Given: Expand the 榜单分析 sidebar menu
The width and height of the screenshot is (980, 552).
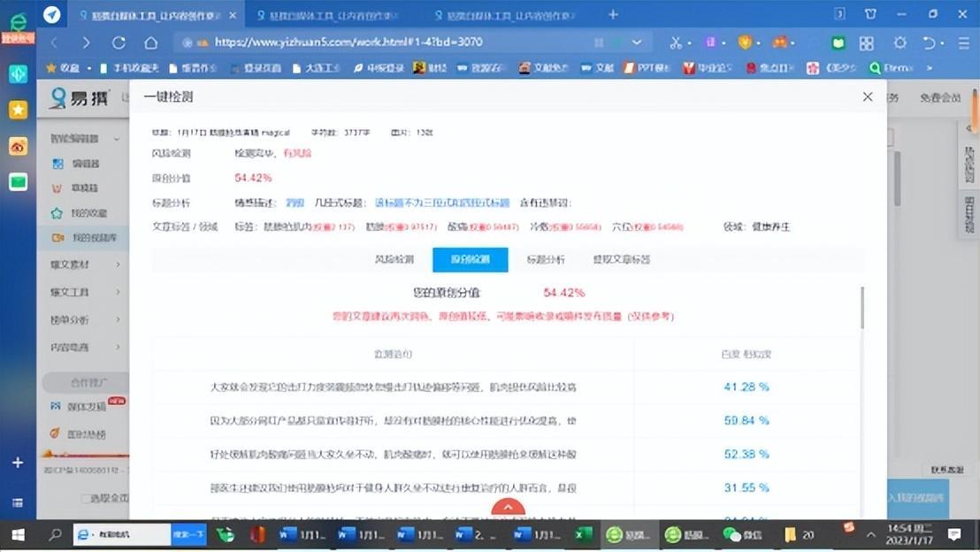Looking at the screenshot, I should tap(85, 319).
